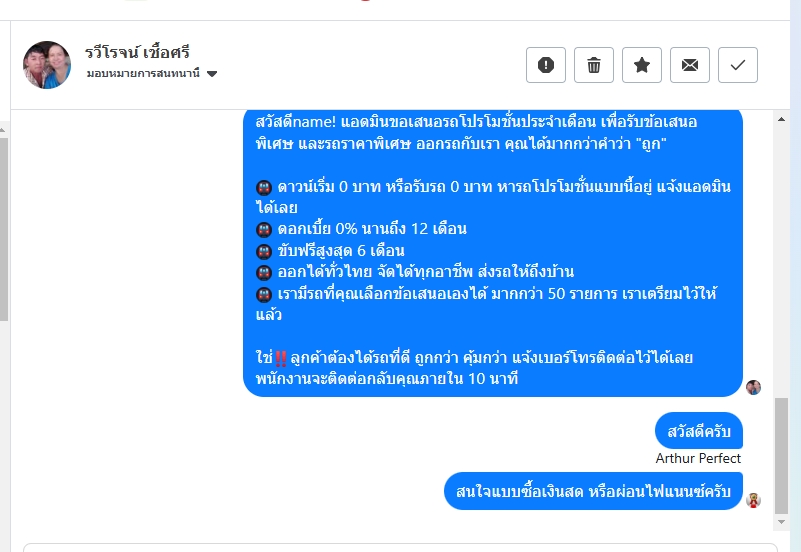Click message input field at bottom
The height and width of the screenshot is (552, 801).
(x=400, y=548)
